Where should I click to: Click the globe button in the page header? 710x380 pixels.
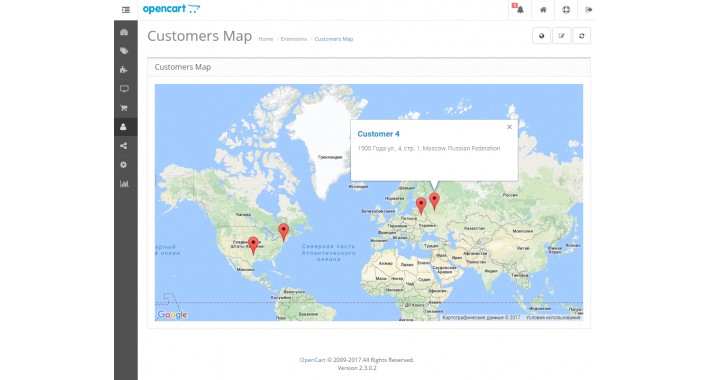[541, 36]
